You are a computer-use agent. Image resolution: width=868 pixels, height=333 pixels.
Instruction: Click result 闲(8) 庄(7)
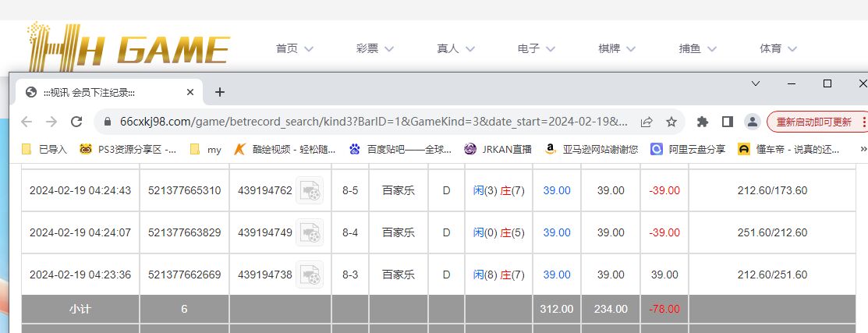(499, 275)
